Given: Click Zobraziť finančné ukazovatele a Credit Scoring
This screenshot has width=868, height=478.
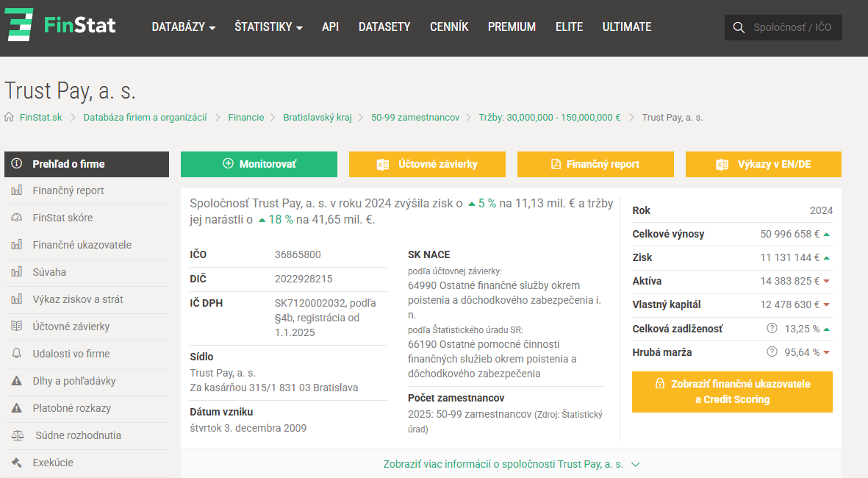Looking at the screenshot, I should tap(732, 392).
